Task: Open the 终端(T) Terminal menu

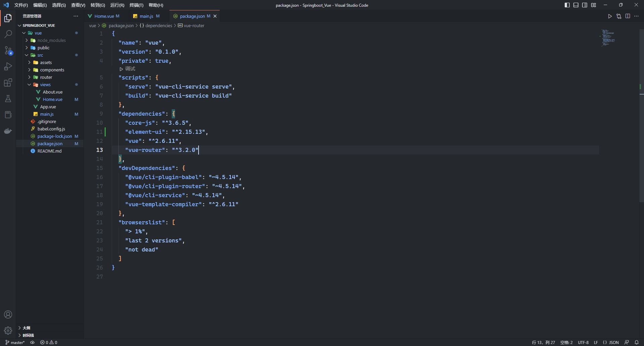Action: click(x=136, y=5)
